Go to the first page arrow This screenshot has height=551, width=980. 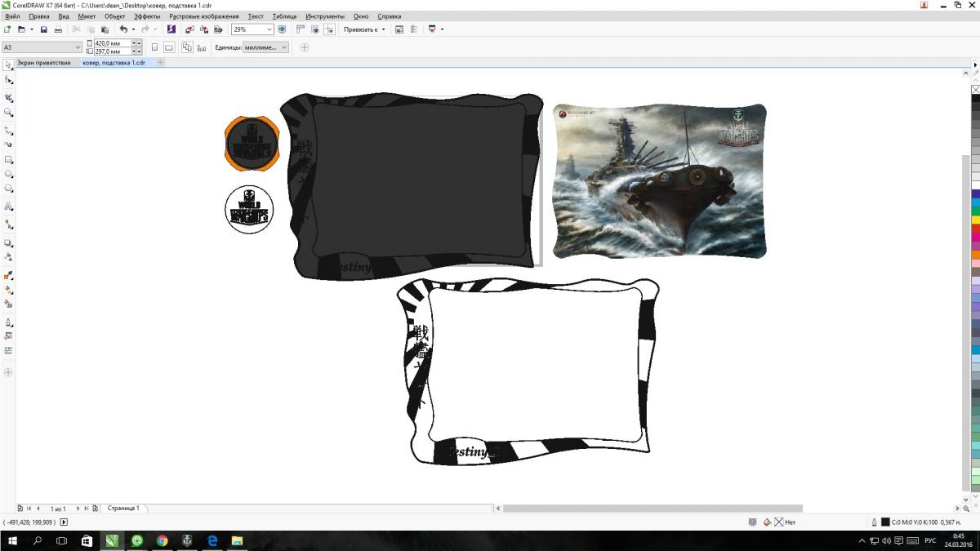click(x=28, y=509)
